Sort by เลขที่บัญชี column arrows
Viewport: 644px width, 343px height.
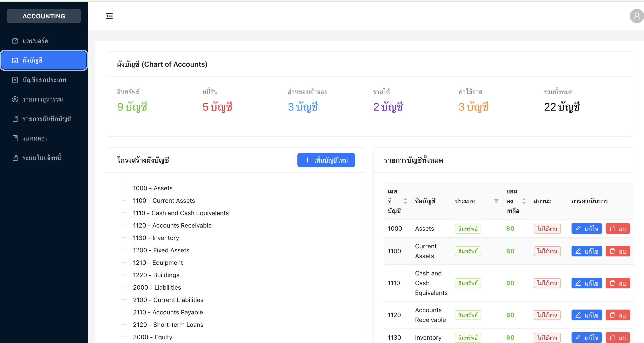405,201
